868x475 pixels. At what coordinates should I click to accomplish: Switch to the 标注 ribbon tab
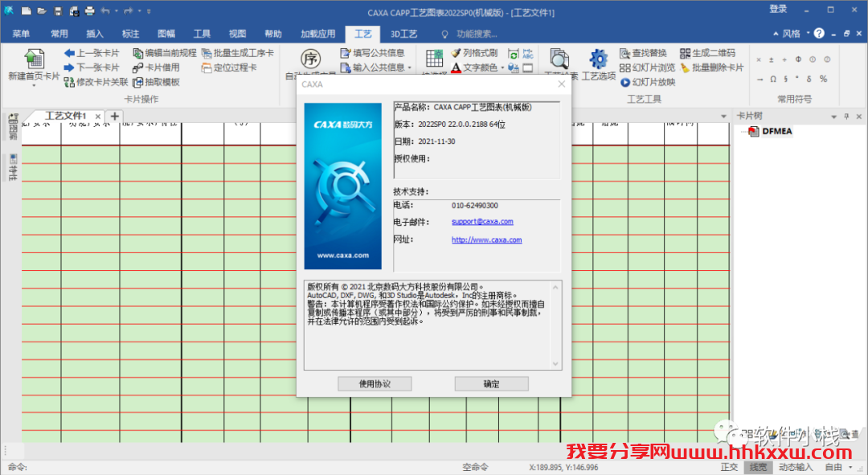131,34
